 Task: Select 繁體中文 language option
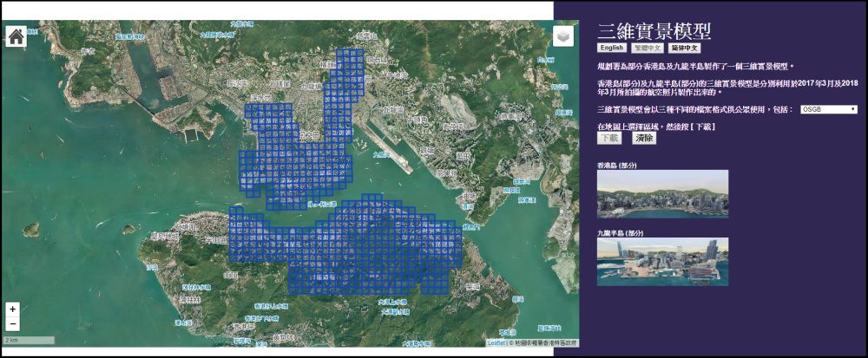[x=648, y=49]
